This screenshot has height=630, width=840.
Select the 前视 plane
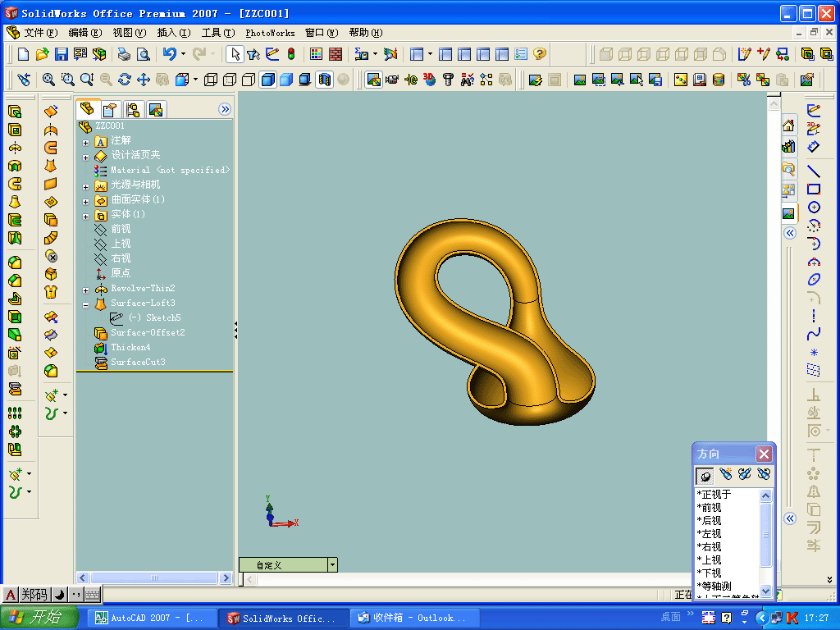pos(121,229)
